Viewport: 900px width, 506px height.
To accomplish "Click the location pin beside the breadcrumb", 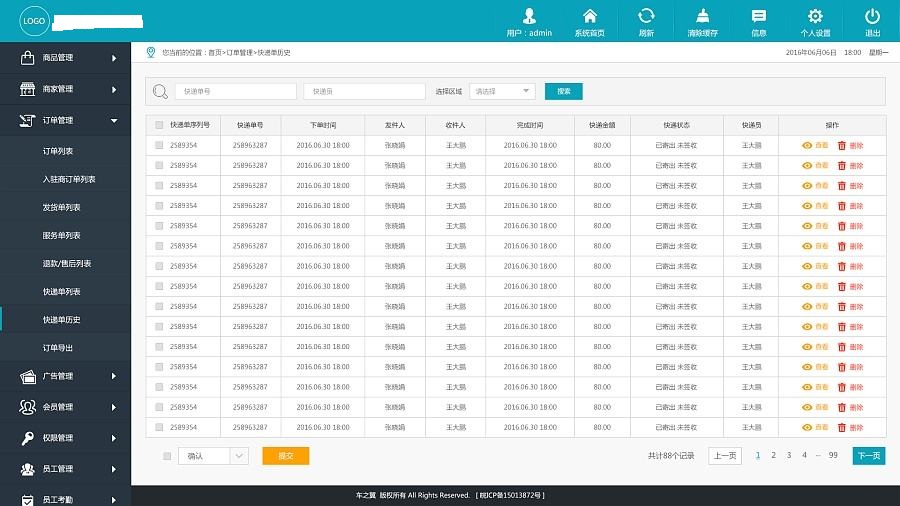I will click(x=150, y=52).
